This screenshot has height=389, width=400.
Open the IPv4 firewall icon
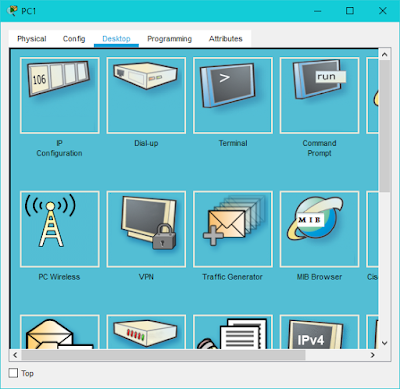coord(319,332)
